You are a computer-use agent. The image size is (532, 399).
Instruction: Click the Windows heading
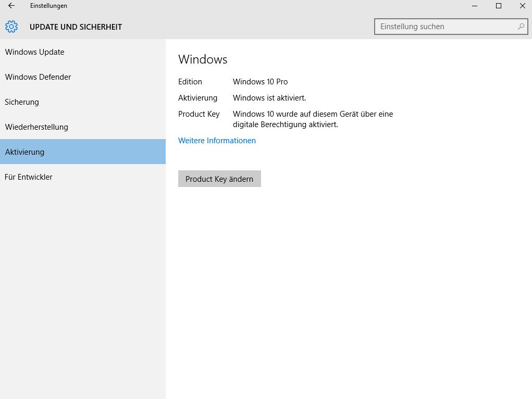click(203, 59)
